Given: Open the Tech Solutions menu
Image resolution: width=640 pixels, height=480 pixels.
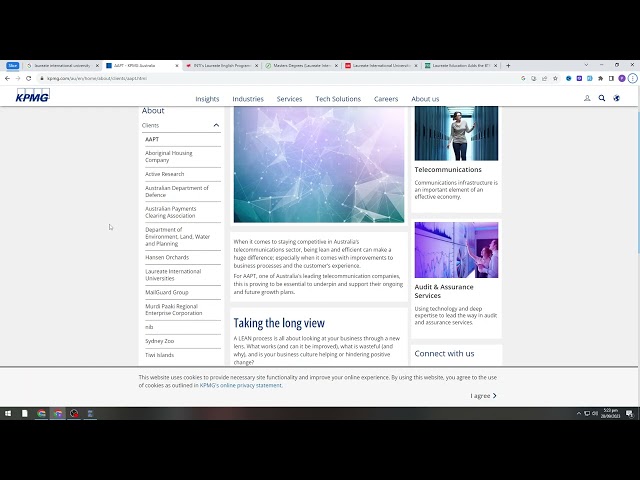Looking at the screenshot, I should (338, 99).
